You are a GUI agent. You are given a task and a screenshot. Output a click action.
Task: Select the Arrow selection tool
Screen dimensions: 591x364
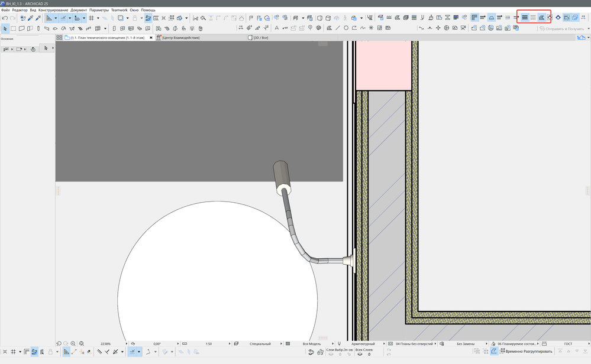5,28
